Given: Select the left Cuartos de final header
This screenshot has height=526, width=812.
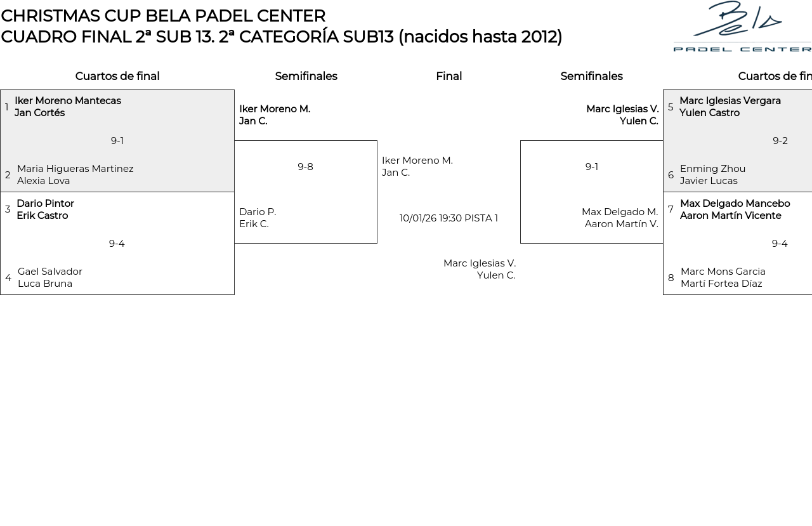Looking at the screenshot, I should 117,76.
